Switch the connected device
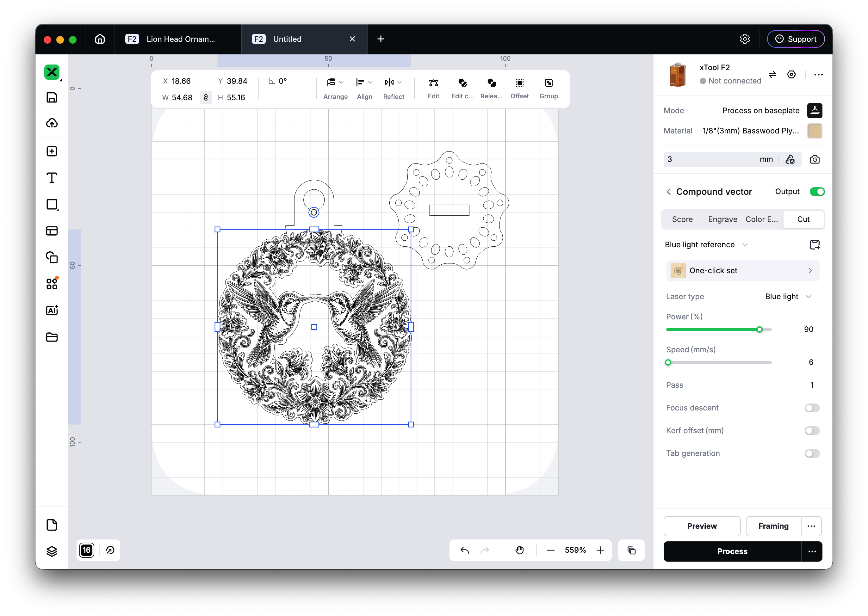This screenshot has width=868, height=616. (772, 74)
